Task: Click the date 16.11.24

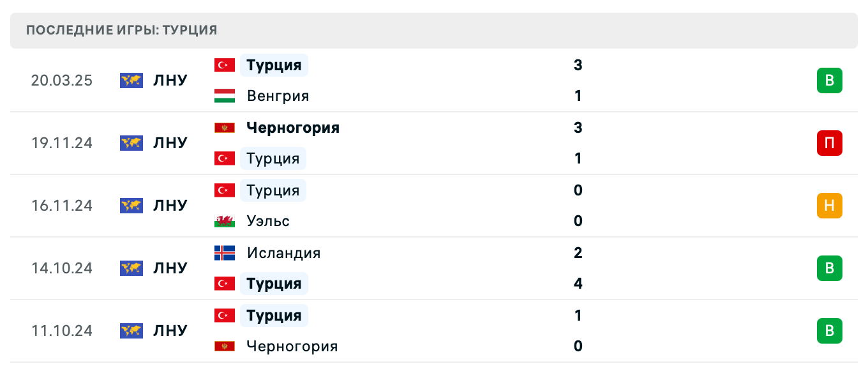Action: (x=62, y=206)
